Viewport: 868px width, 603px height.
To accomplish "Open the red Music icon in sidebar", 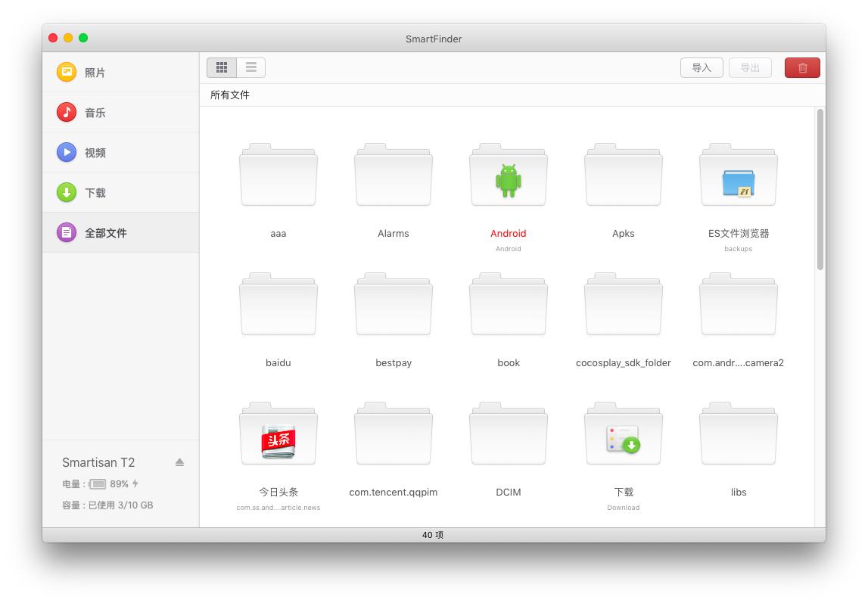I will (67, 112).
